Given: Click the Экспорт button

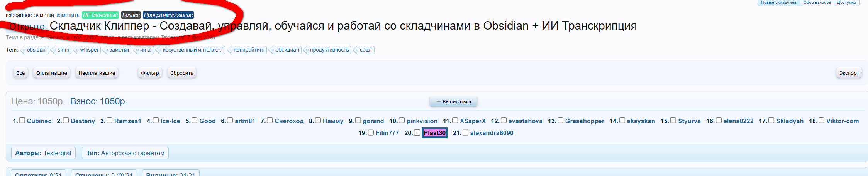Looking at the screenshot, I should coord(849,73).
